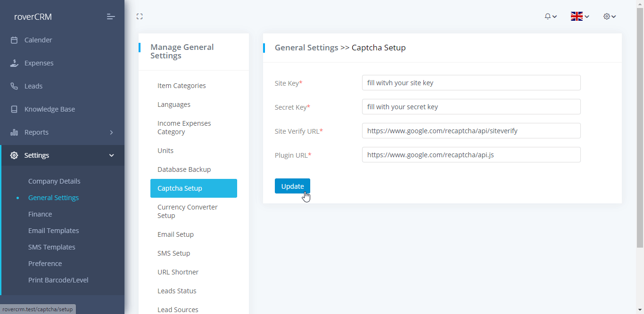Click the Expenses hand icon
Screen dimensions: 644x314
(x=14, y=63)
